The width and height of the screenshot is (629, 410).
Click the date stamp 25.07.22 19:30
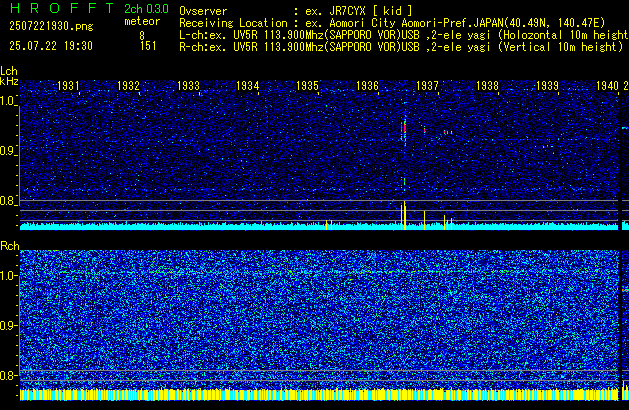tap(51, 46)
